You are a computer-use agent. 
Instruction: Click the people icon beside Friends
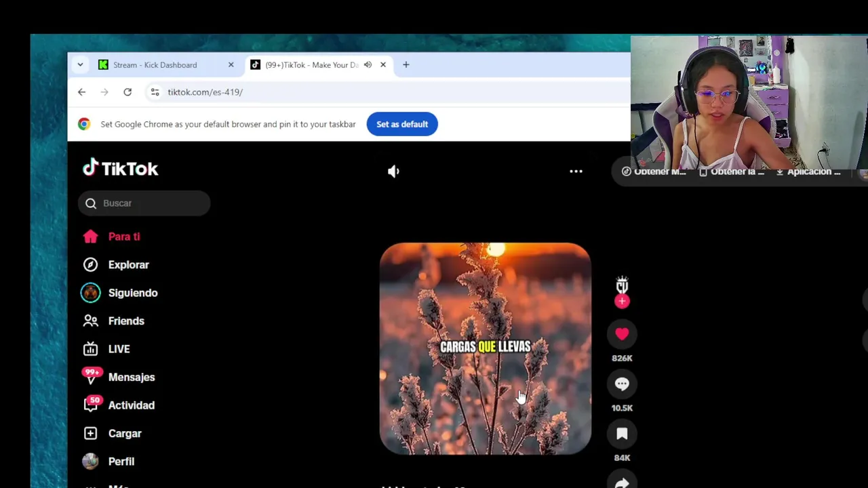pos(90,321)
